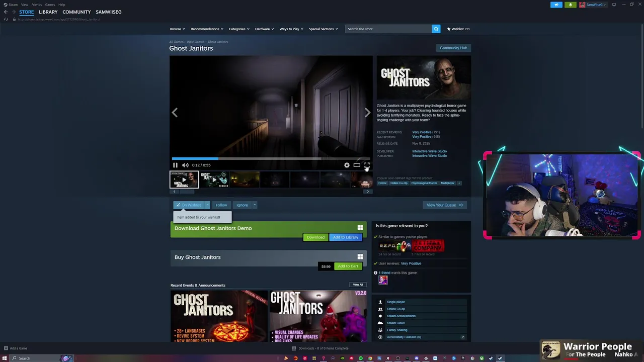Click Add to Library button

click(346, 237)
